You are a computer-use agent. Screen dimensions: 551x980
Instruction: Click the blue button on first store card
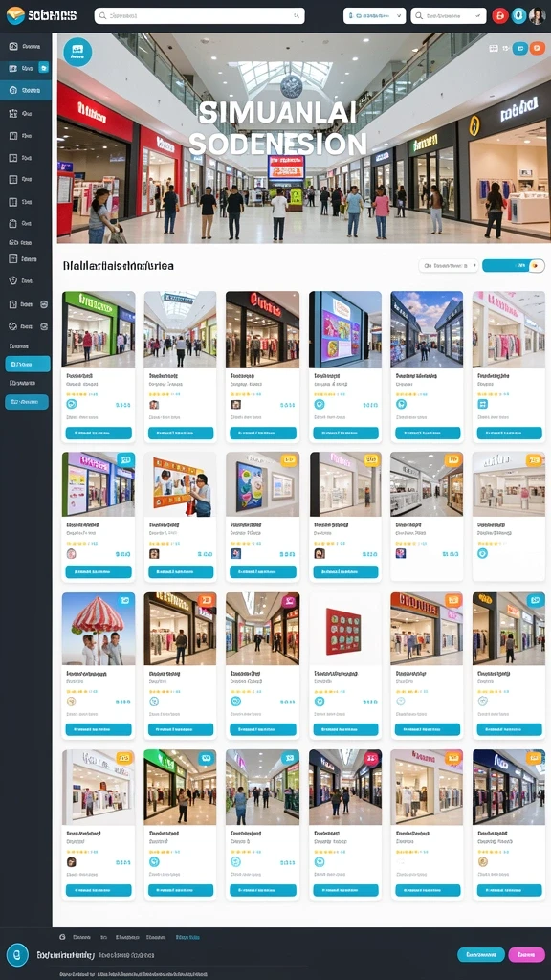coord(99,433)
